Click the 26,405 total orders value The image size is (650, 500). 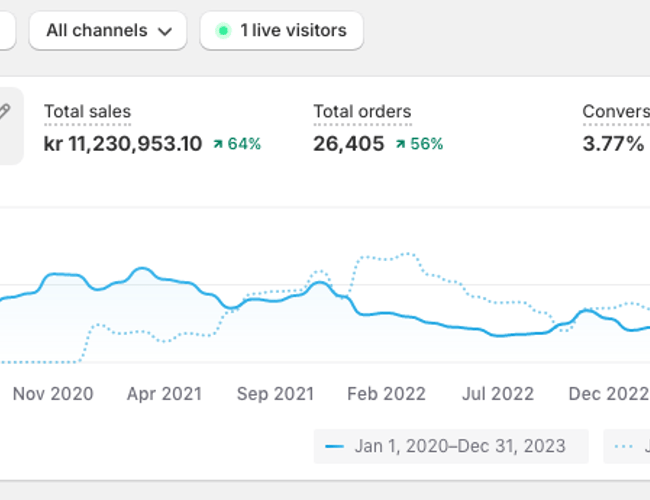coord(348,144)
